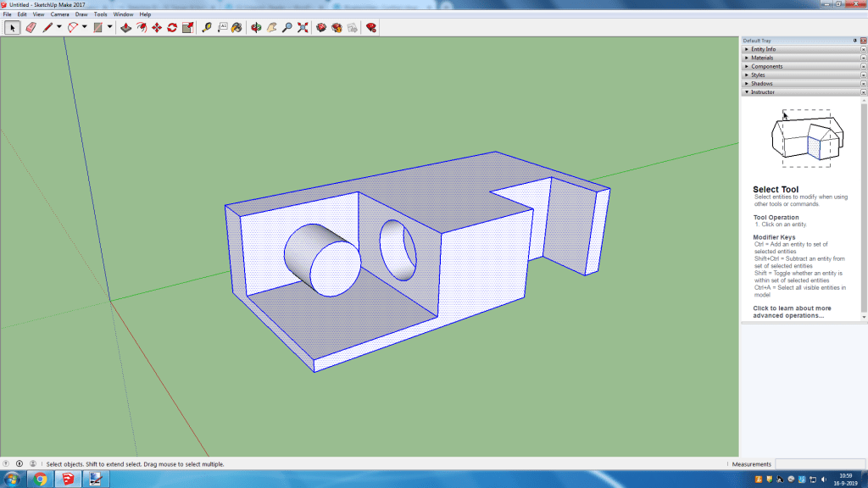
Task: Activate the Paint Bucket tool
Action: (236, 28)
